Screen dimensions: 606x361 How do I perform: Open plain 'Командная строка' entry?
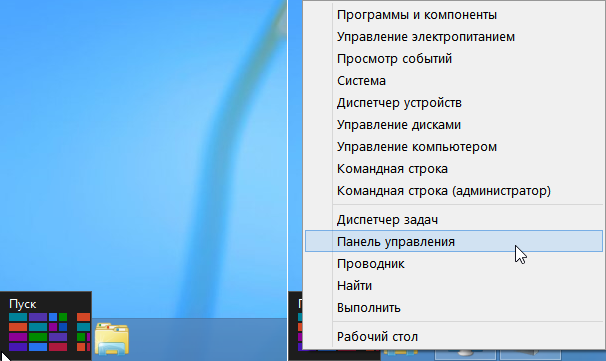pyautogui.click(x=454, y=169)
